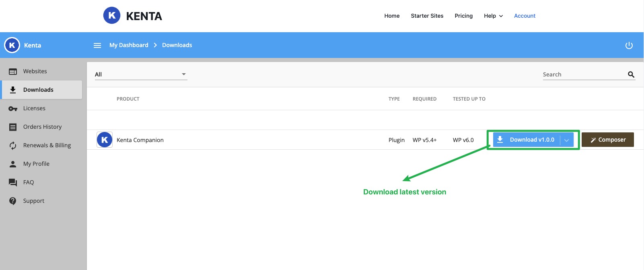644x270 pixels.
Task: Click the power logout icon
Action: [629, 45]
